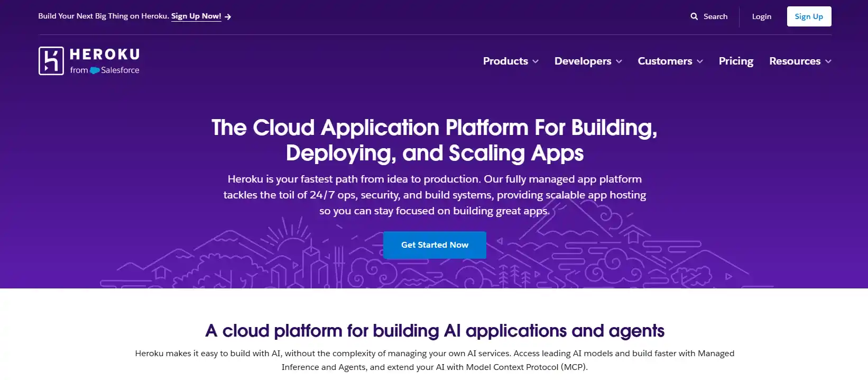Open the Products menu
The image size is (868, 380).
505,61
